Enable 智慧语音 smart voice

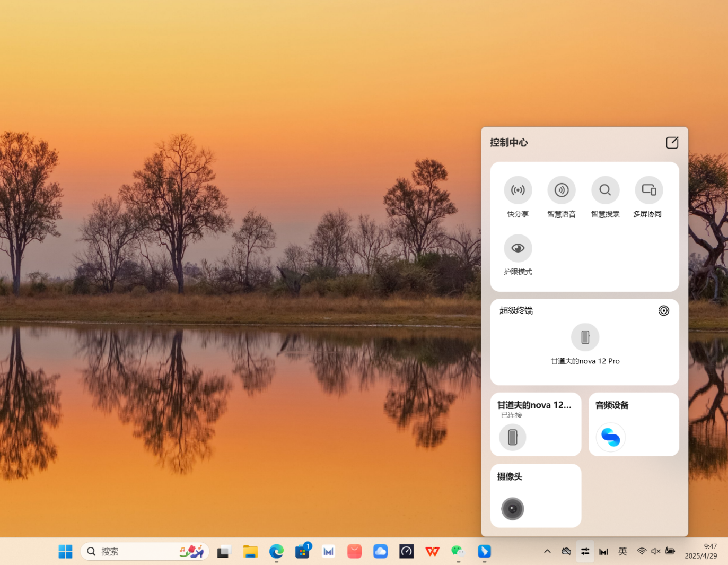pyautogui.click(x=561, y=190)
